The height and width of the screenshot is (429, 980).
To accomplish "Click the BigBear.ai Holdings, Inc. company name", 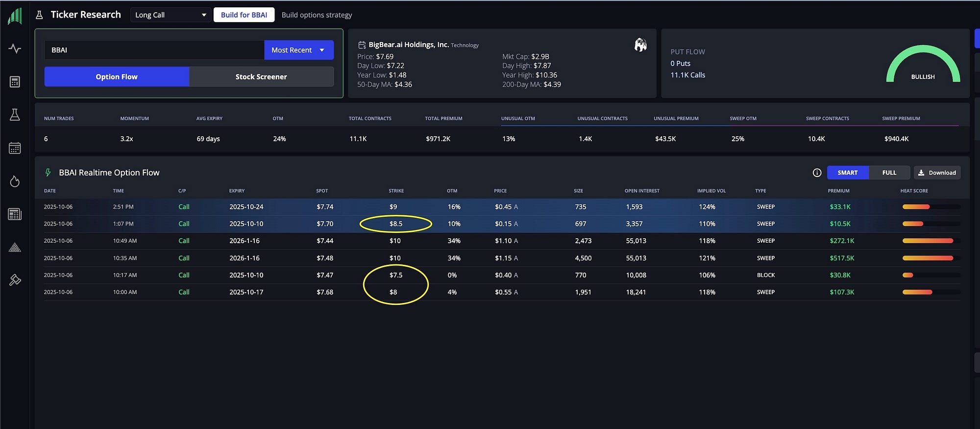I will [409, 45].
